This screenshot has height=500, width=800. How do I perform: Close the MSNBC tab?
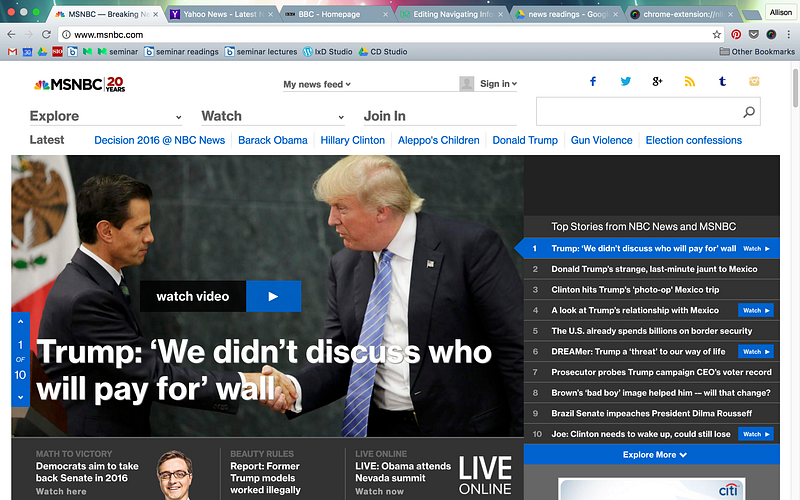point(155,14)
